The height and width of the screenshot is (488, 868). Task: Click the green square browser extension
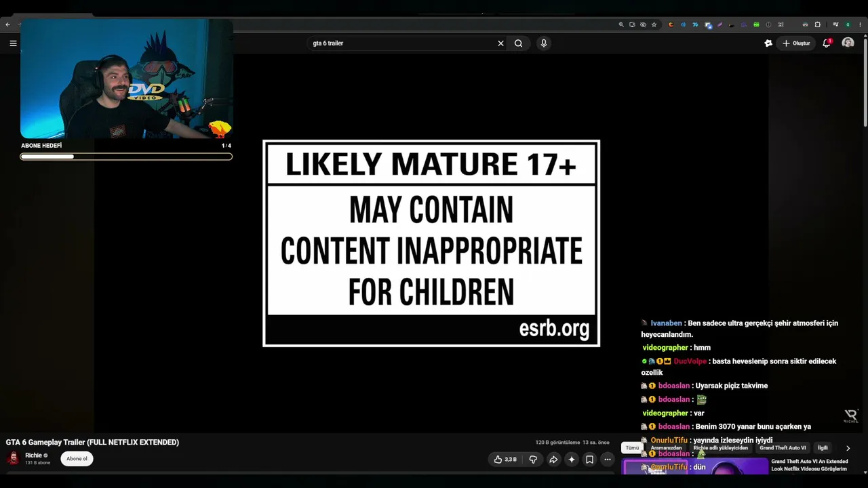tap(757, 24)
